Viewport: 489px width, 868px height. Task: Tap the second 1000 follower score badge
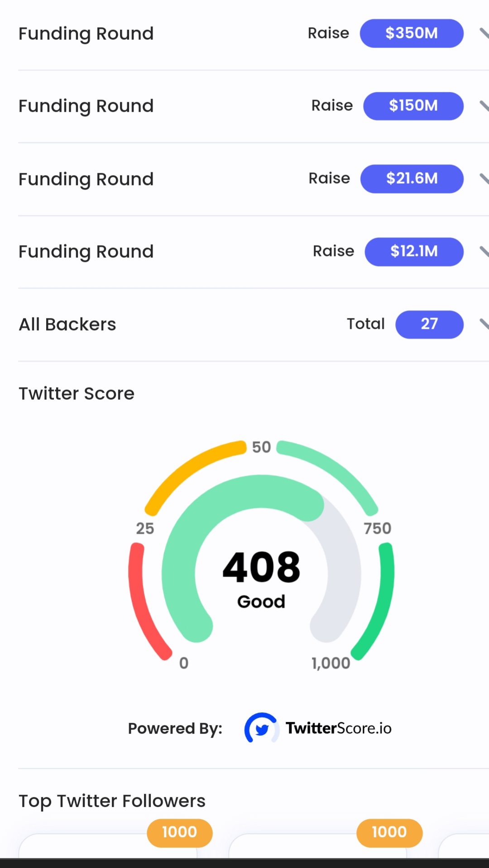389,832
